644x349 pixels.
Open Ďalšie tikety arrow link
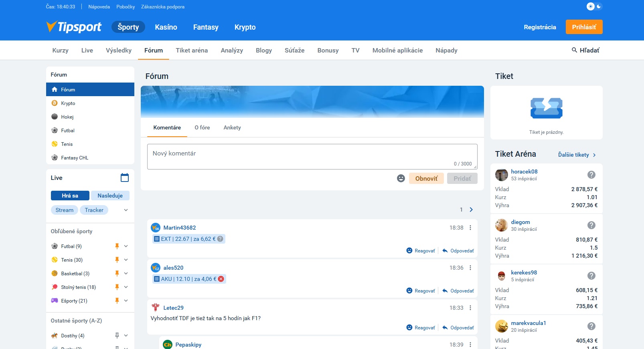click(577, 155)
